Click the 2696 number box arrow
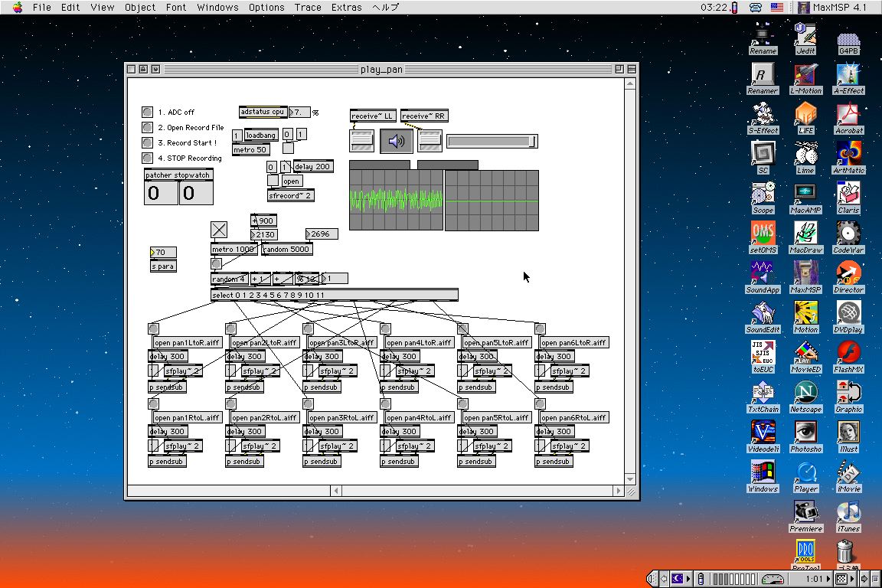The height and width of the screenshot is (588, 882). click(x=309, y=234)
